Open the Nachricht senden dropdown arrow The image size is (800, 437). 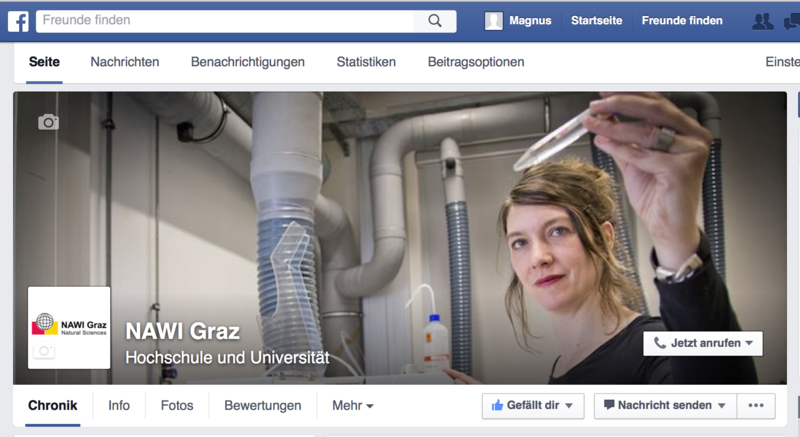[722, 405]
